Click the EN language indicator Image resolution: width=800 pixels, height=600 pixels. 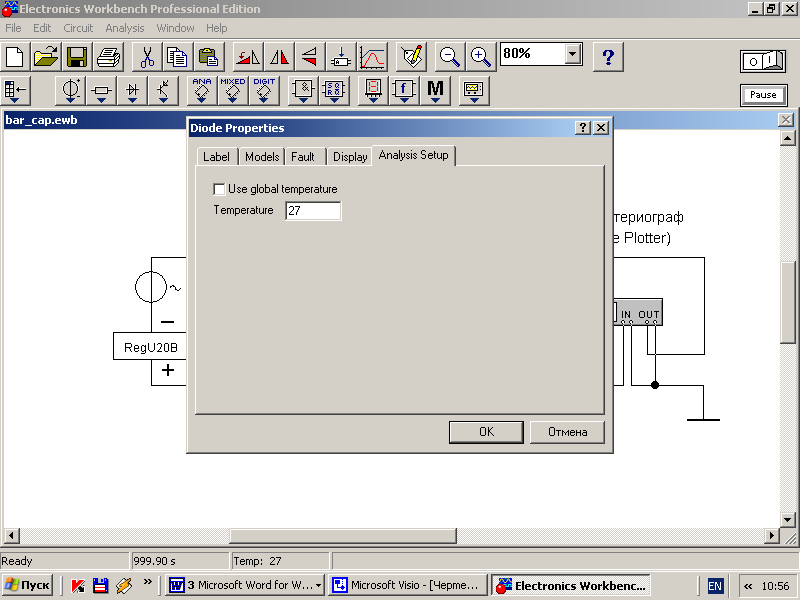click(x=715, y=586)
